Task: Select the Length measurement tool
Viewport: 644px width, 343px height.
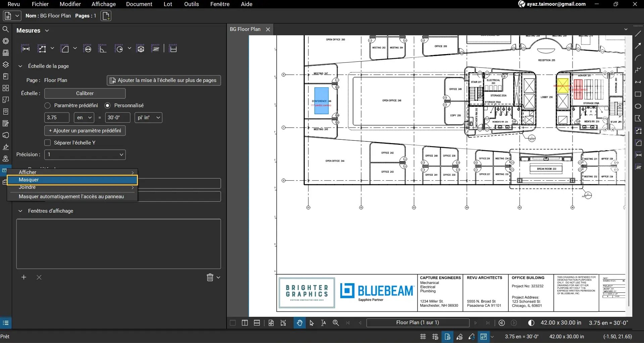Action: (x=26, y=48)
